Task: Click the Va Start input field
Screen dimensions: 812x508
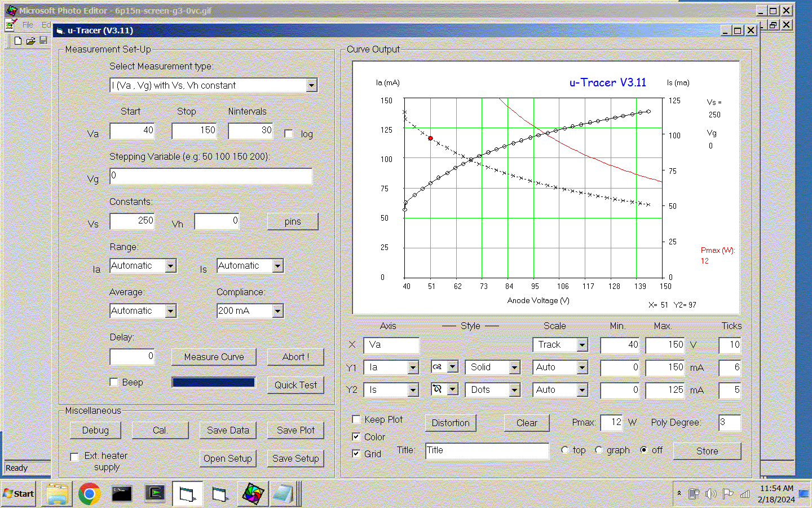Action: tap(132, 130)
